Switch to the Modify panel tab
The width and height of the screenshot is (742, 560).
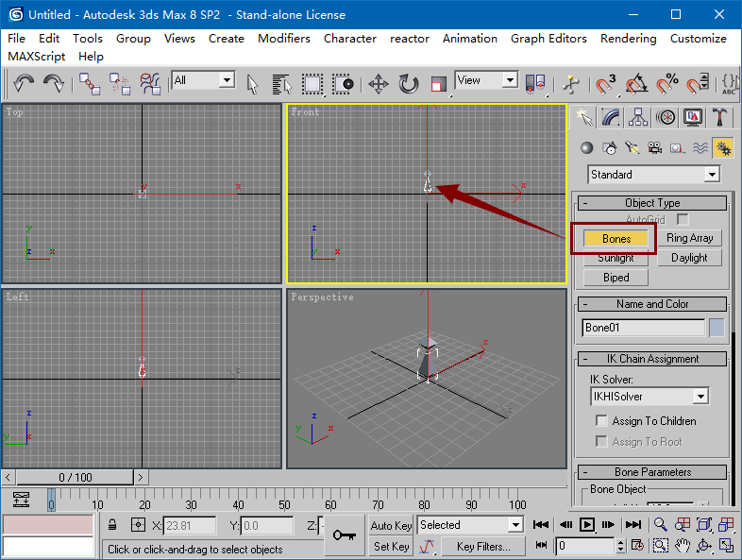point(612,117)
